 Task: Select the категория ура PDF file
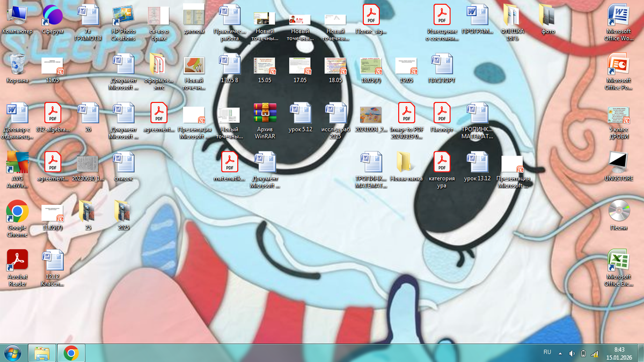pos(442,170)
